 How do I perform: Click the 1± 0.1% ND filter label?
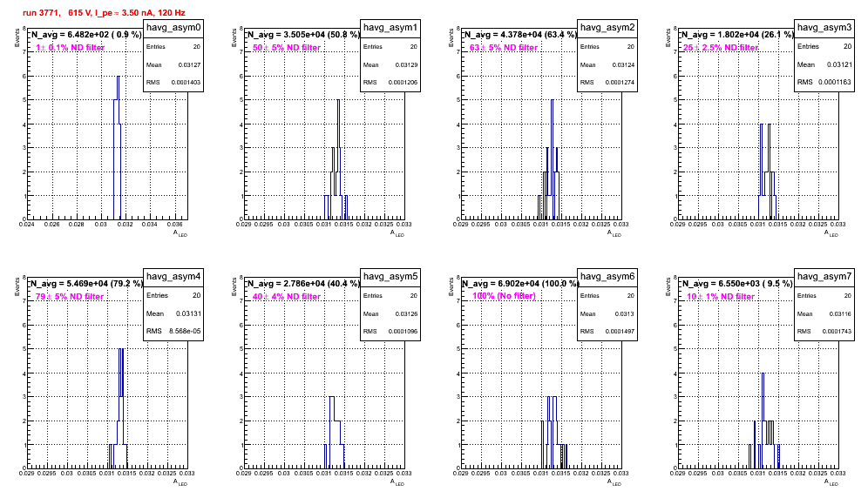(x=71, y=48)
